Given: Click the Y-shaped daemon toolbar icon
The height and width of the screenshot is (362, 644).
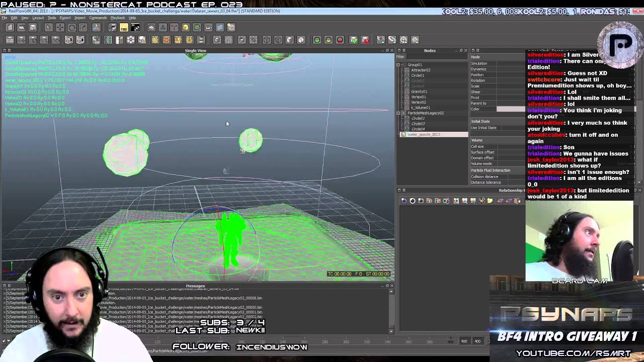Looking at the screenshot, I should [x=174, y=28].
